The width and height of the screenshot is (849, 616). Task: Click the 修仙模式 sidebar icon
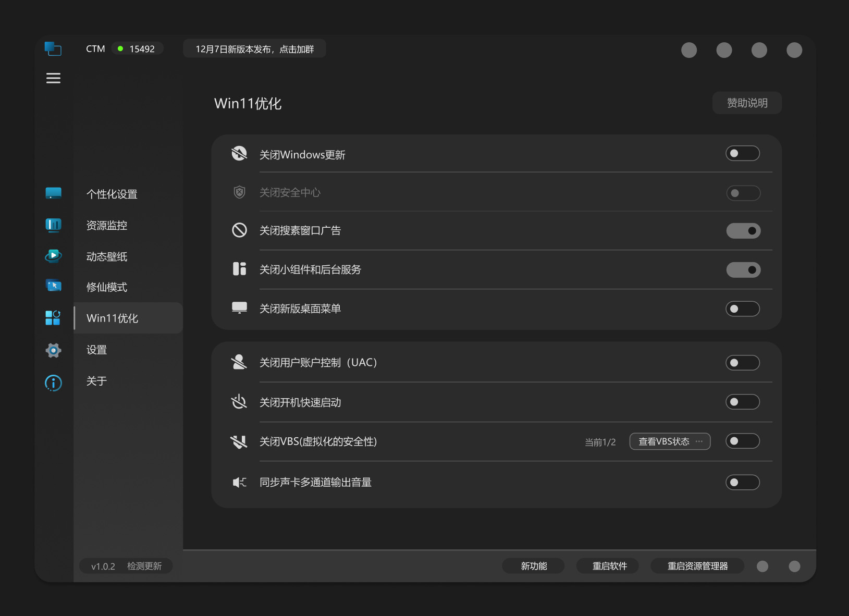(x=53, y=286)
